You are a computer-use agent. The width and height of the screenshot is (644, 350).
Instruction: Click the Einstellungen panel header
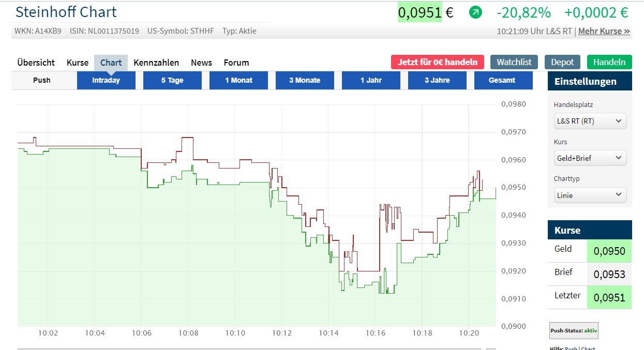pos(590,81)
